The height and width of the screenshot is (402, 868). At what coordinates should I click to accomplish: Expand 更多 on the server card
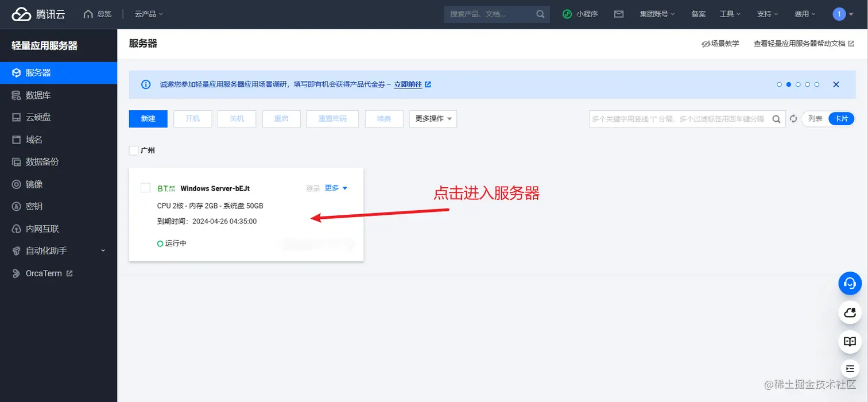pyautogui.click(x=336, y=188)
